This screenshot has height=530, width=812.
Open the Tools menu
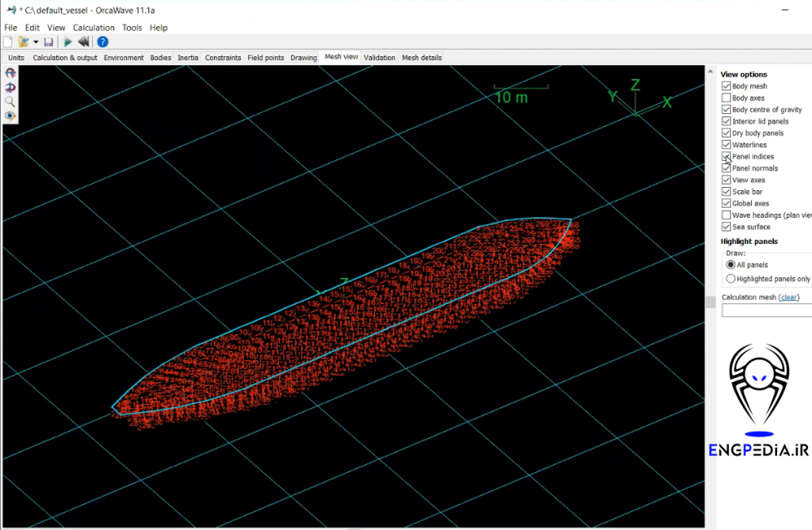[x=132, y=28]
